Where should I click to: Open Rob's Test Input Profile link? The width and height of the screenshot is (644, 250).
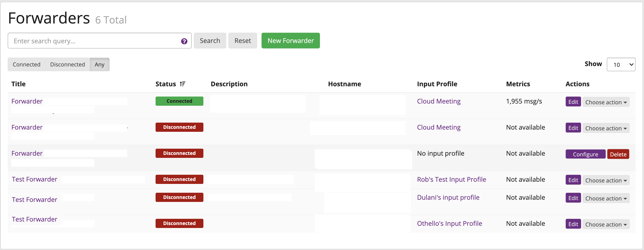coord(451,179)
